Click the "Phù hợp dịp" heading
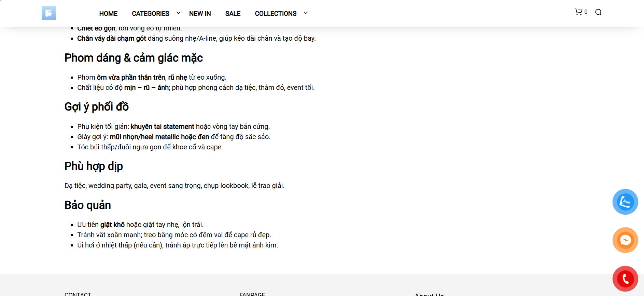This screenshot has height=296, width=644. point(94,166)
